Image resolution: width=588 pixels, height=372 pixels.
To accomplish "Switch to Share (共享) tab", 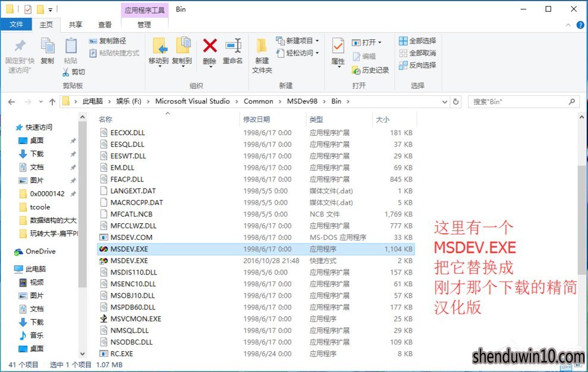I will tap(76, 25).
